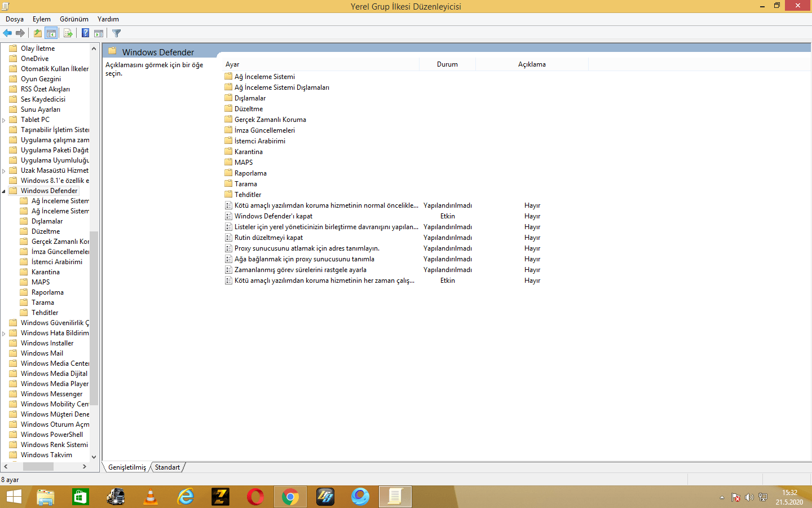The image size is (812, 508).
Task: Open Internet Explorer from the taskbar
Action: pyautogui.click(x=186, y=497)
